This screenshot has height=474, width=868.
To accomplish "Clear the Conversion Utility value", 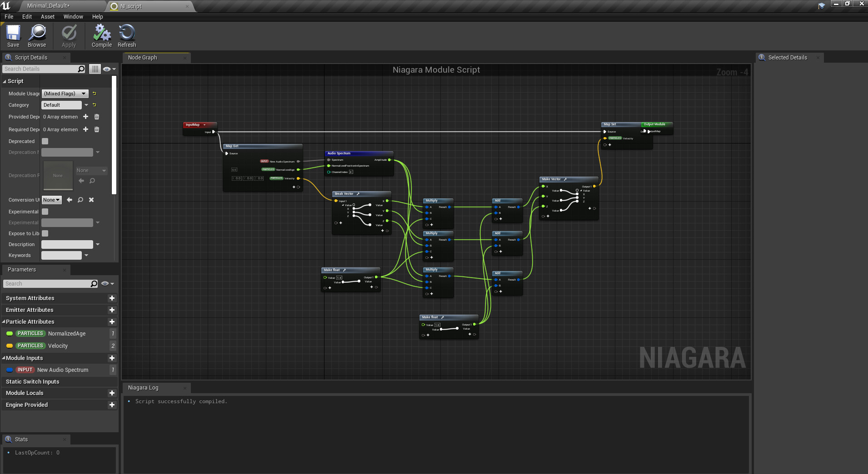I will pyautogui.click(x=91, y=200).
